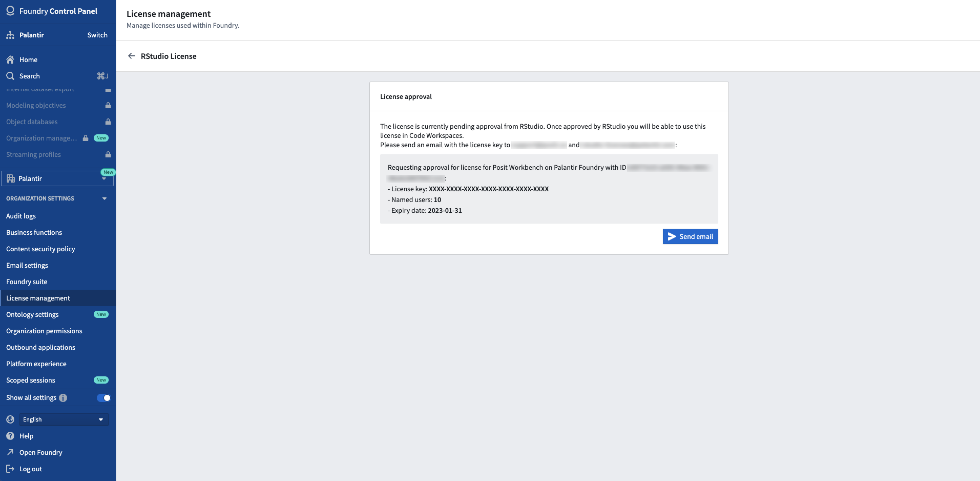
Task: Click the organization hierarchy icon beside Palantir
Action: point(10,35)
